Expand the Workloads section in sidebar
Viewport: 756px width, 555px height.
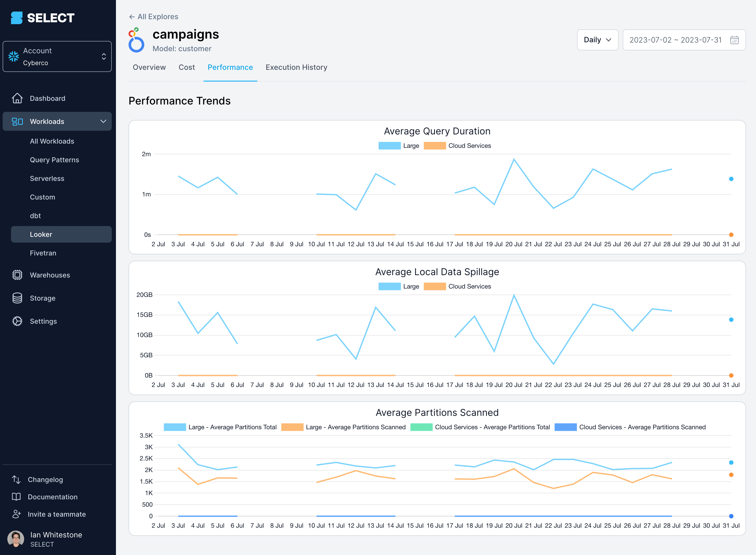pos(103,122)
